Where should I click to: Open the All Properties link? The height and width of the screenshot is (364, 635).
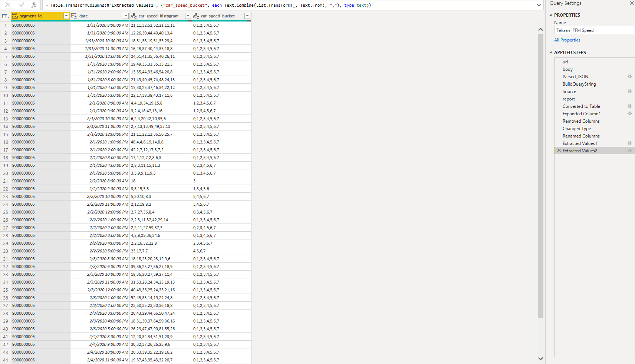coord(567,40)
